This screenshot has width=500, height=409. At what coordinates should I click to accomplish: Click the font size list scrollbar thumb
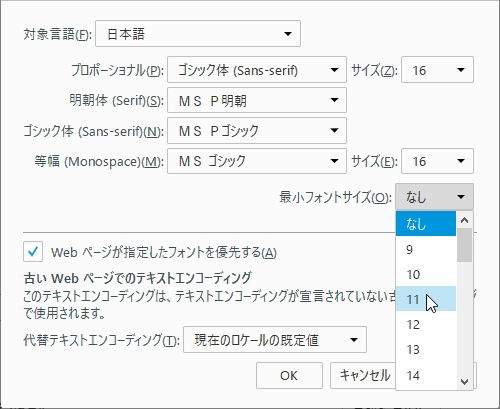coord(464,245)
